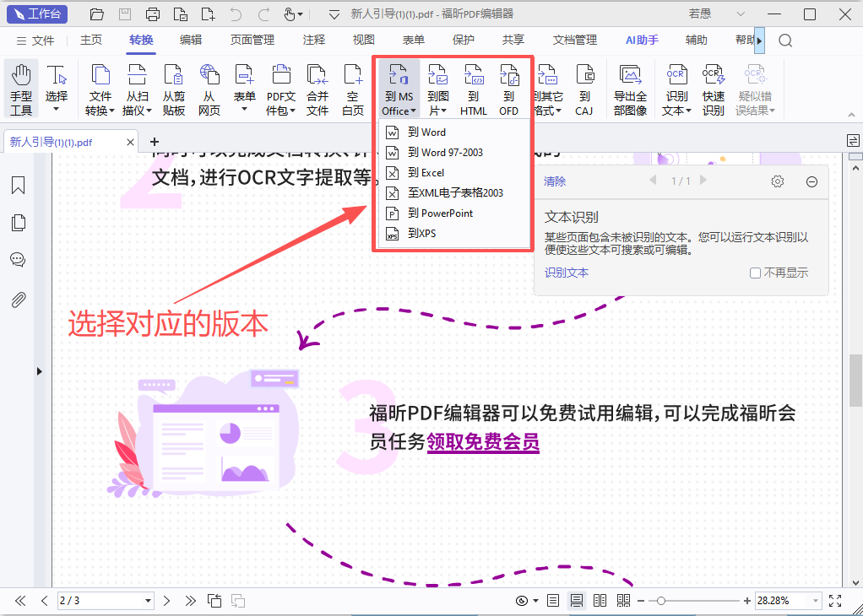Check the 不再显示 checkbox
Viewport: 863px width, 616px height.
[x=756, y=273]
